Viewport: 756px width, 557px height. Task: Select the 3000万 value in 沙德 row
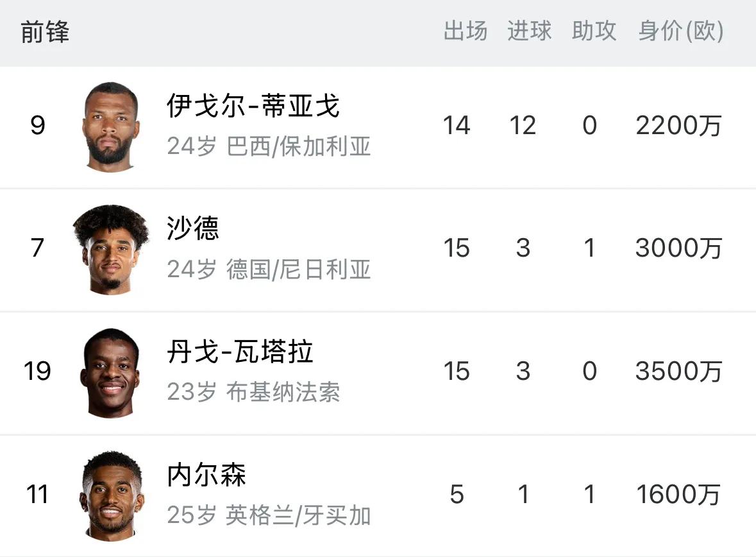pos(678,248)
